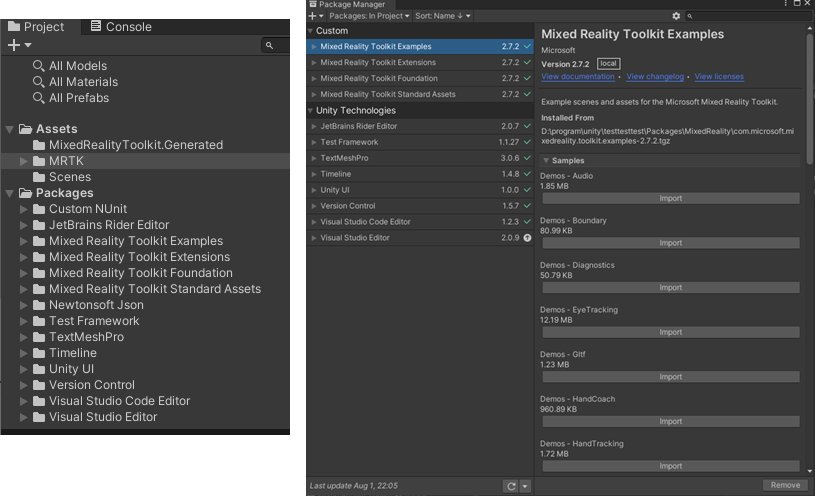The image size is (815, 496).
Task: Select the Visual Studio Editor package row
Action: [x=420, y=238]
